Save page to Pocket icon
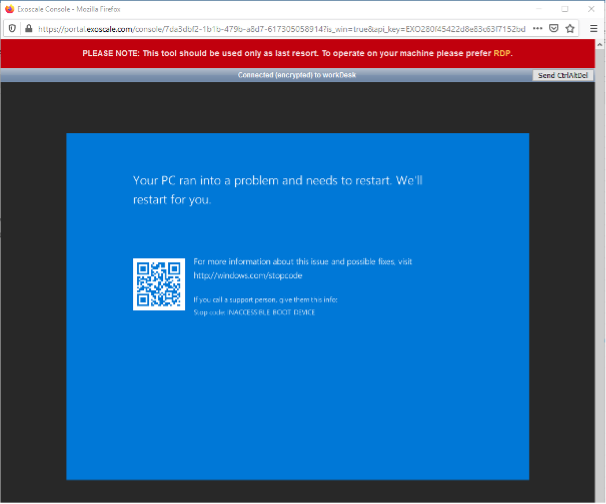Viewport: 606px width, 504px height. coord(553,28)
